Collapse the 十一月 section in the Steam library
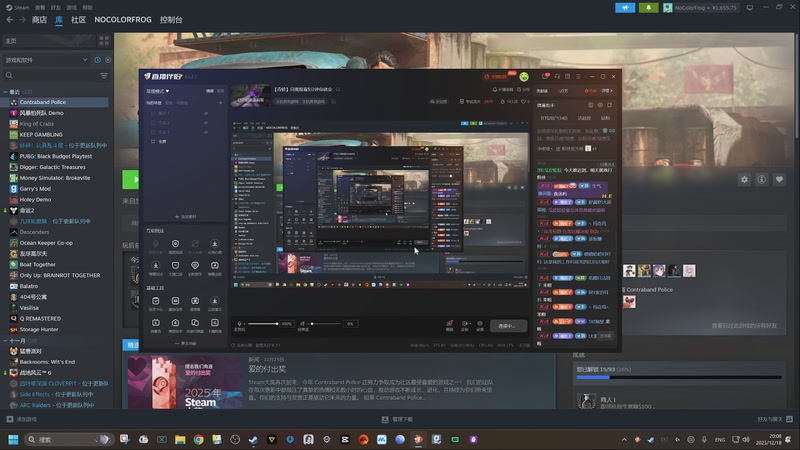 5,340
